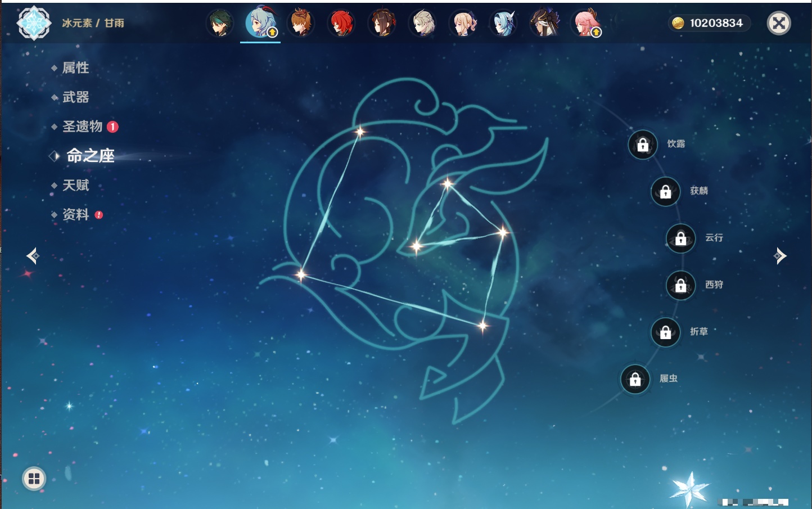This screenshot has height=509, width=812.
Task: Select the beige-haired Albedo character avatar
Action: pos(423,24)
